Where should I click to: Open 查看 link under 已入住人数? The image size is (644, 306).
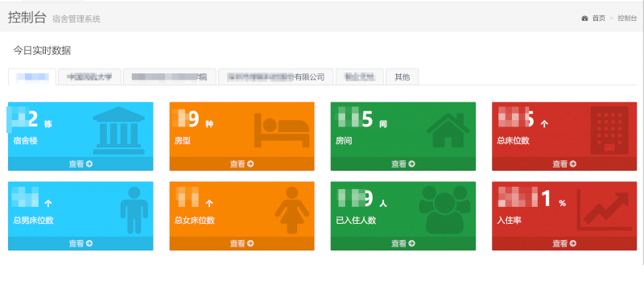[403, 243]
